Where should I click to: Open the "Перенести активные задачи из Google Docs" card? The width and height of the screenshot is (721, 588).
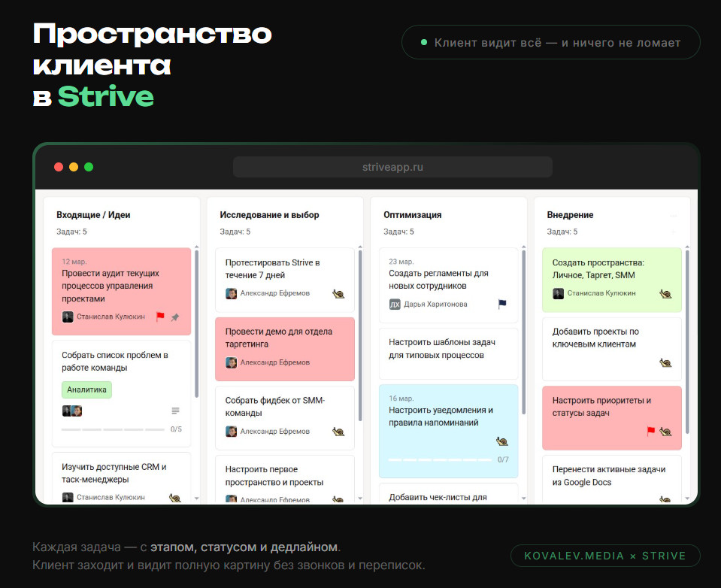point(612,480)
